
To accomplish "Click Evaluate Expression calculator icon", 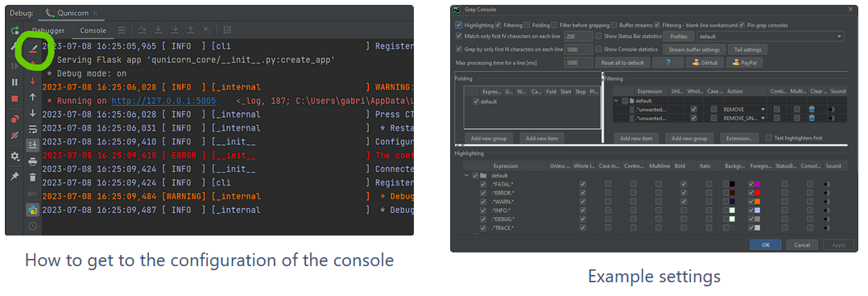I will (228, 31).
